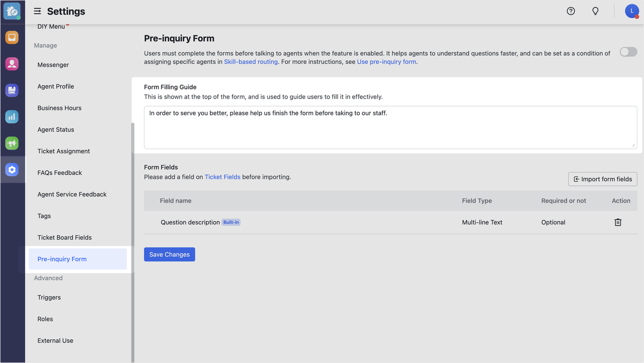This screenshot has height=363, width=644.
Task: Open the Tags settings page
Action: [44, 216]
